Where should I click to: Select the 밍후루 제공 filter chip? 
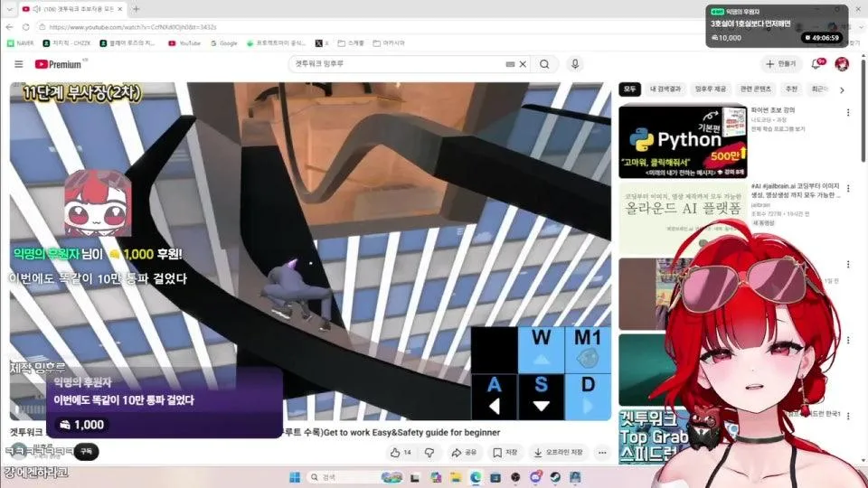coord(711,89)
